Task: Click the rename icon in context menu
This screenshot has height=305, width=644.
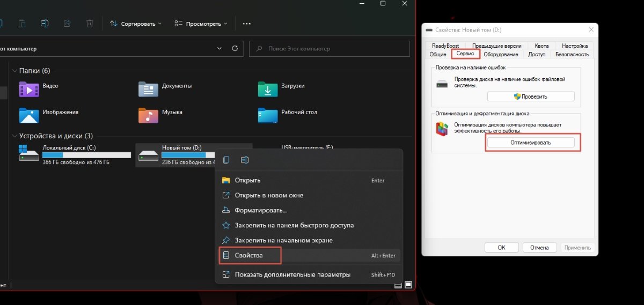Action: [x=245, y=160]
